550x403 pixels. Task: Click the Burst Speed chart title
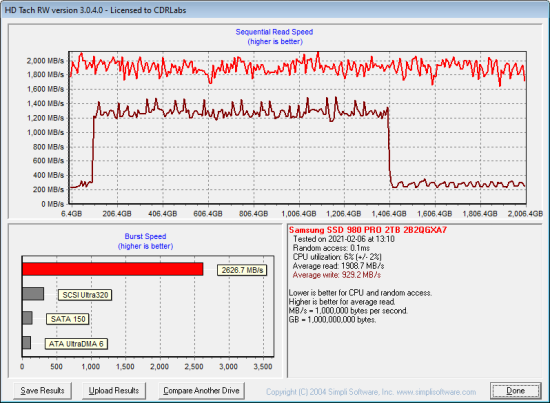pos(145,236)
